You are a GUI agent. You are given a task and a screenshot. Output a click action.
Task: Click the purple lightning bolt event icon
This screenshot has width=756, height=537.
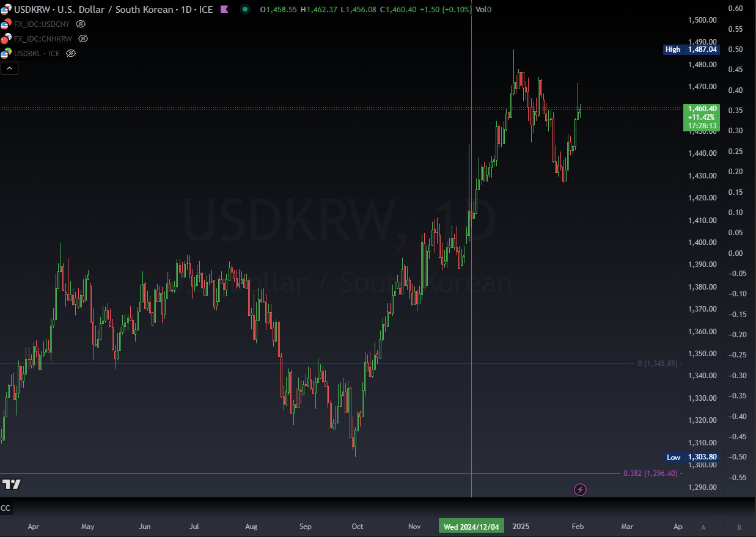[580, 489]
